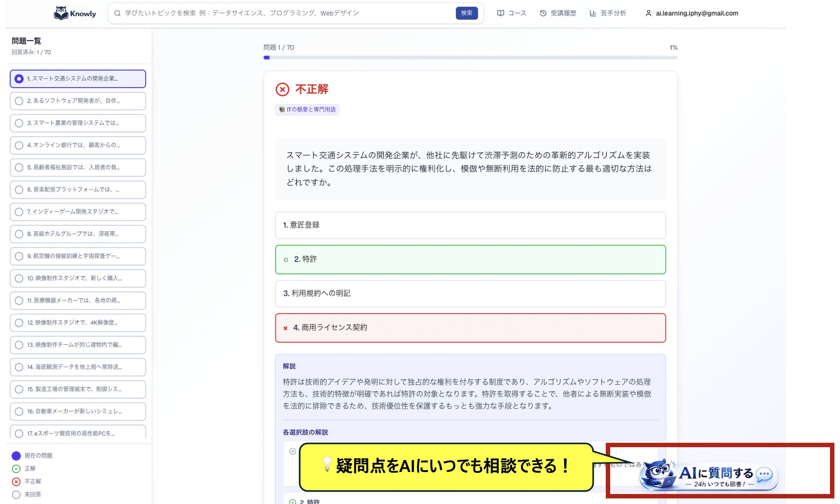Click account email ai.learning.iphy@gmail.com

click(x=697, y=13)
